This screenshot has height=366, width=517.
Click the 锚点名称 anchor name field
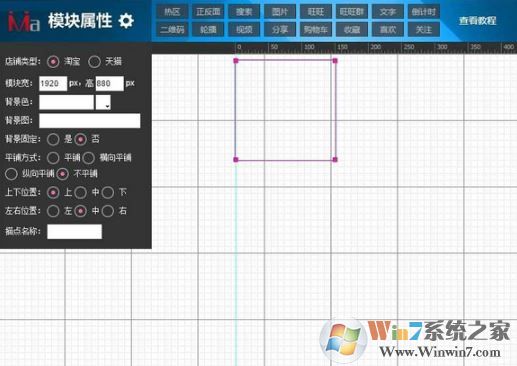click(x=74, y=231)
